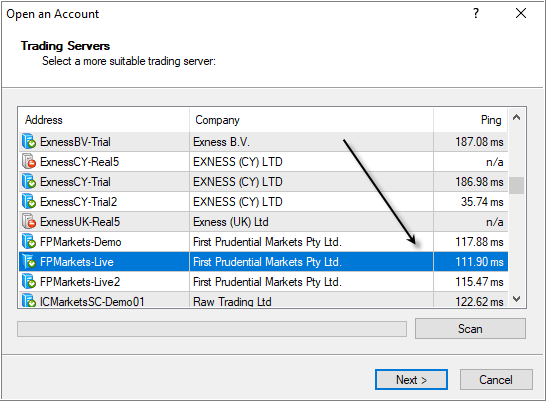Click the n/a ping in ExnessCY-Real5 row
Screen dimensions: 546x401
coord(495,162)
